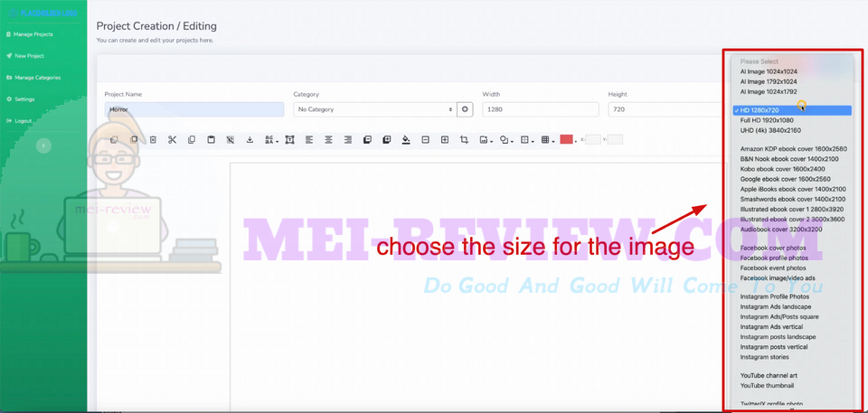Open Settings in the sidebar
The width and height of the screenshot is (868, 413).
[x=24, y=99]
